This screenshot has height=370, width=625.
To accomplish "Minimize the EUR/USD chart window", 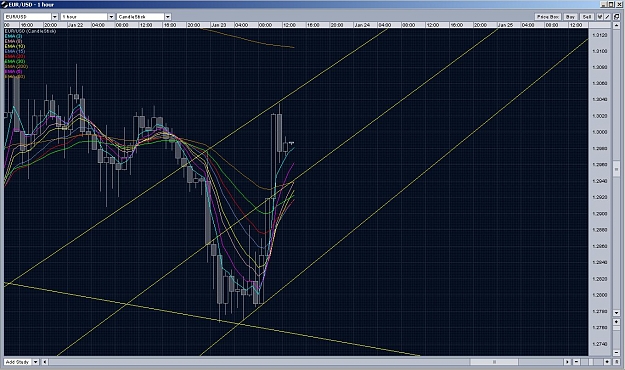I will click(603, 4).
